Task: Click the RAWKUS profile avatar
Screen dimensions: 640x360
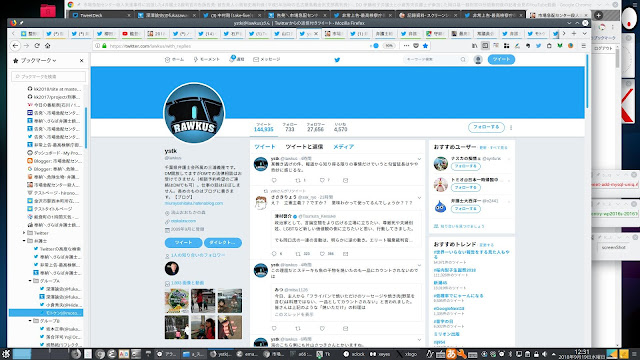Action: [194, 113]
